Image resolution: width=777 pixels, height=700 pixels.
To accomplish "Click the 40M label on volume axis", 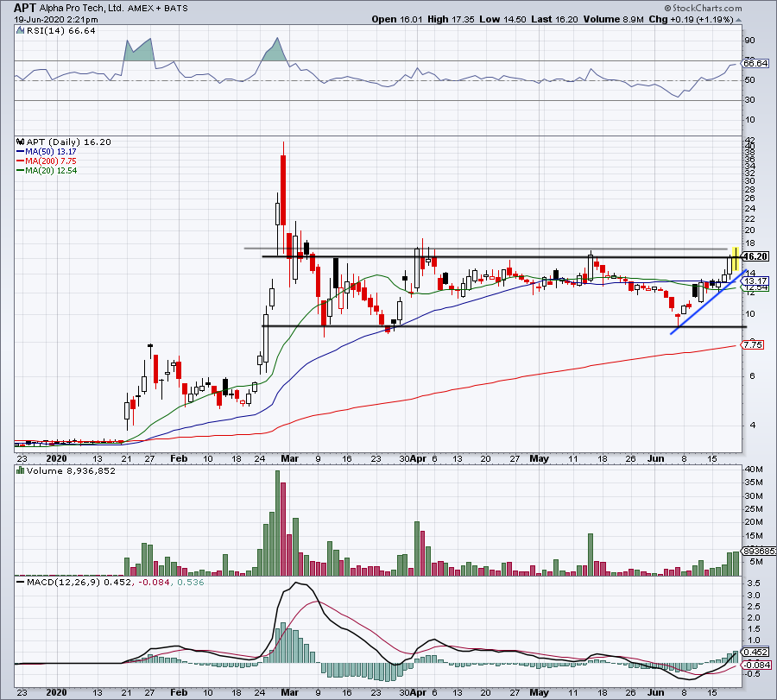I will 753,470.
